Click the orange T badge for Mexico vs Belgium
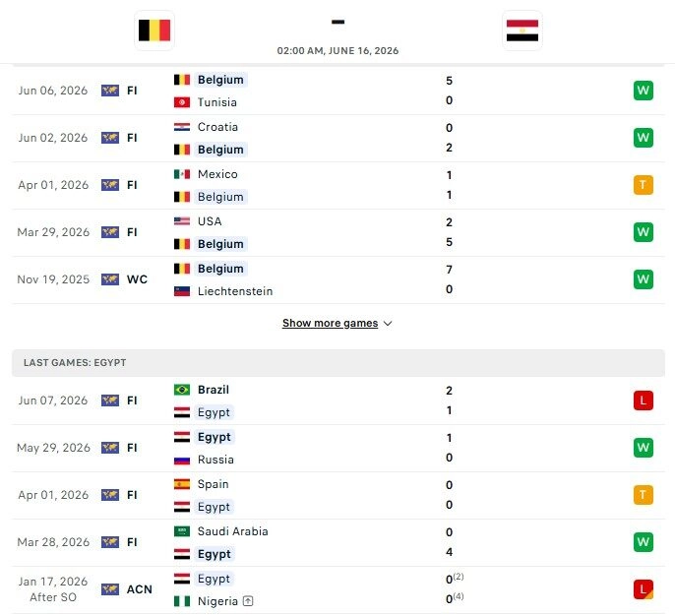 (644, 185)
